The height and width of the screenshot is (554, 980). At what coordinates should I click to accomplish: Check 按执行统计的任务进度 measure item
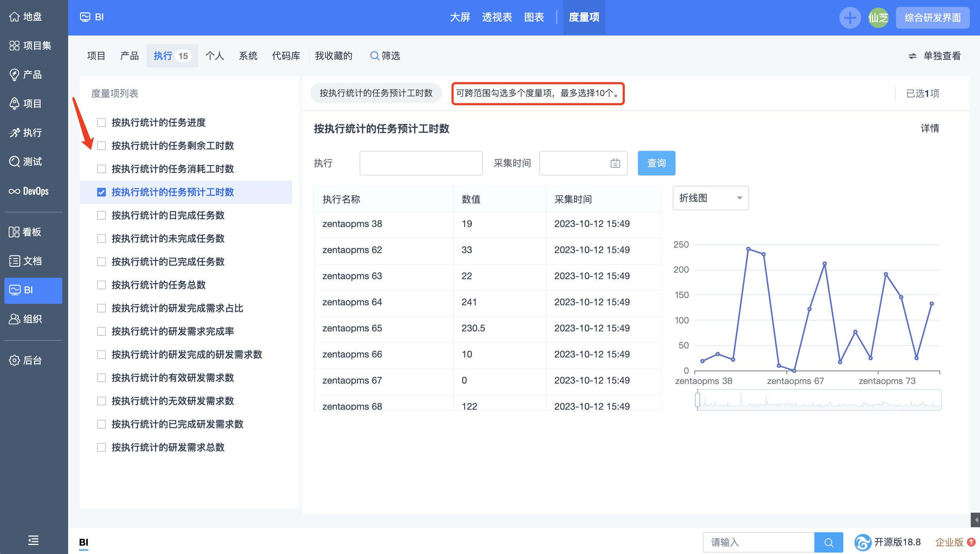tap(101, 123)
